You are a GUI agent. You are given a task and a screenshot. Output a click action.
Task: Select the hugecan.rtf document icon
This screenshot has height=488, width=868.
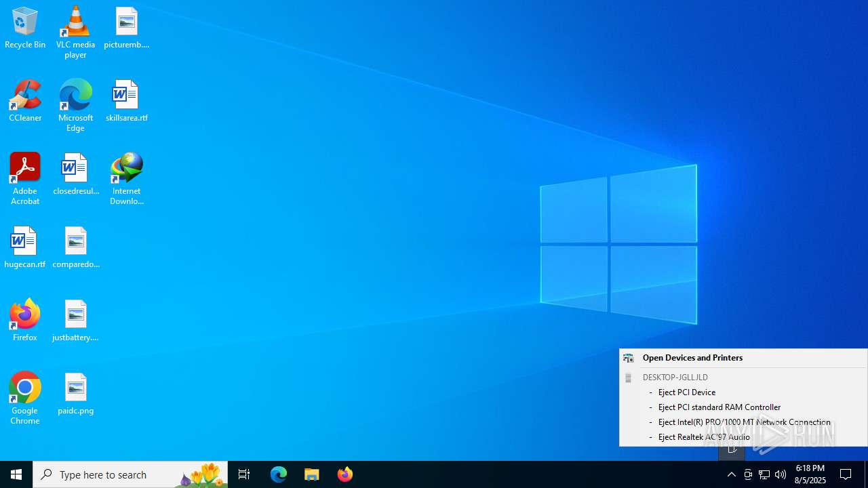point(25,248)
